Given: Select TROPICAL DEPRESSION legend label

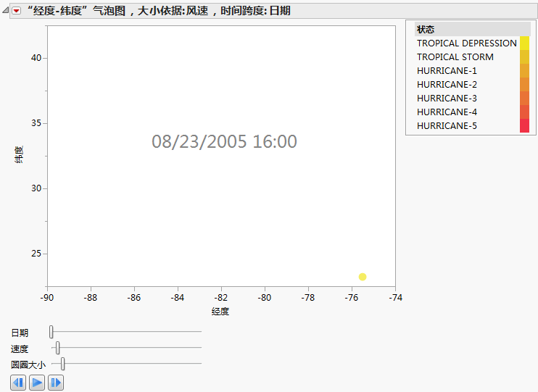Looking at the screenshot, I should pyautogui.click(x=467, y=43).
